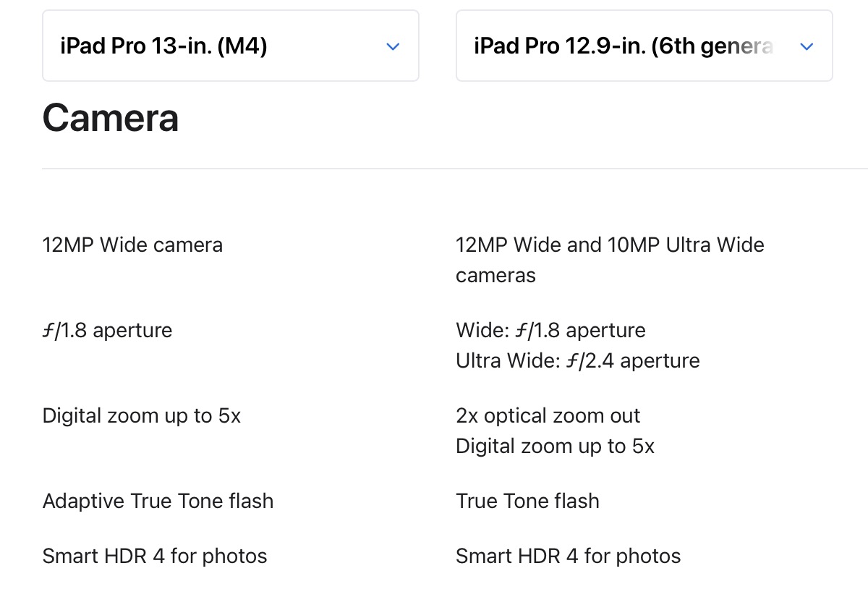This screenshot has width=868, height=605.
Task: Click the "Ultra Wide: ƒ/2.4 aperture" line
Action: click(x=577, y=360)
